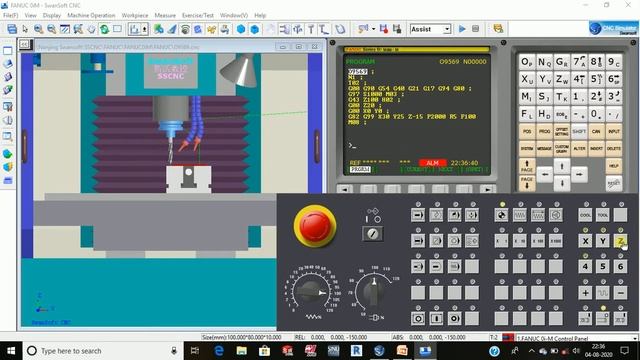
Task: Click the SHIFT key on keypad
Action: click(579, 132)
